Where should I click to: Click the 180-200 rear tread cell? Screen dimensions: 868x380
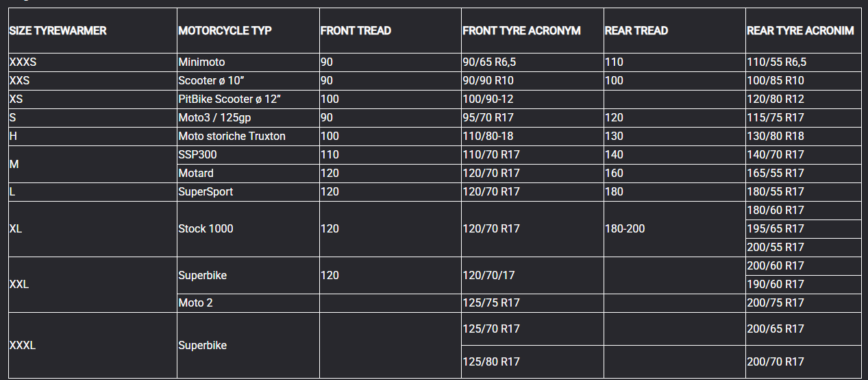click(x=625, y=229)
